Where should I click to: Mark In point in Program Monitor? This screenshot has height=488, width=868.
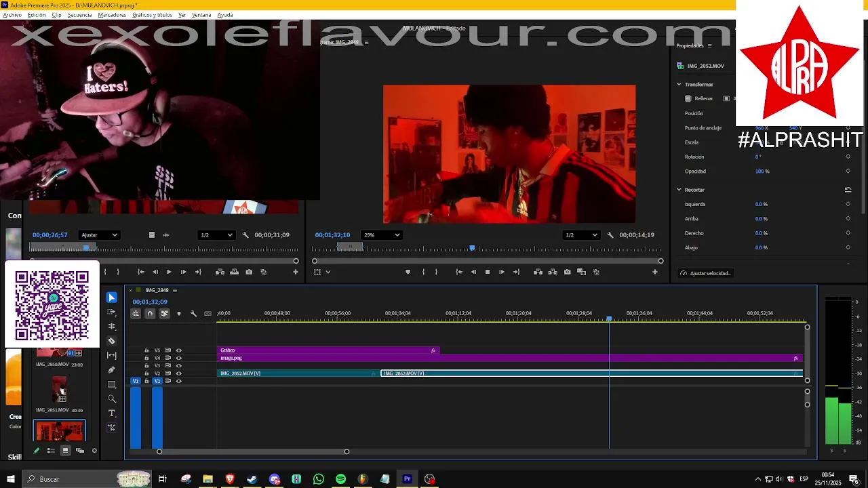[423, 272]
